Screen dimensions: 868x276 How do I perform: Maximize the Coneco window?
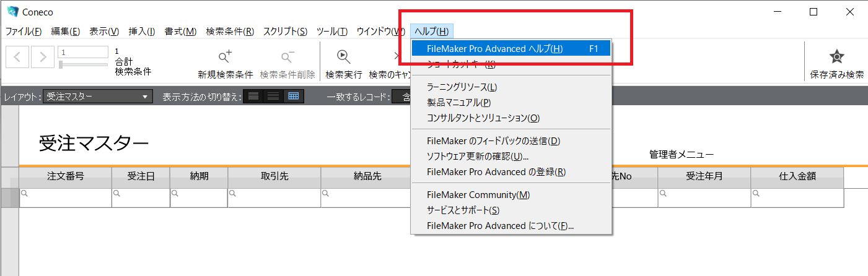[x=813, y=11]
